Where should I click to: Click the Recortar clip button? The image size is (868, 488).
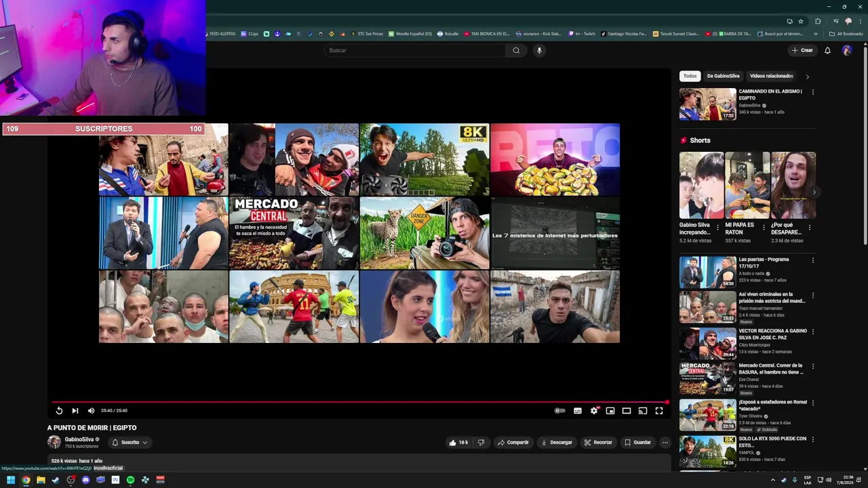click(x=598, y=443)
